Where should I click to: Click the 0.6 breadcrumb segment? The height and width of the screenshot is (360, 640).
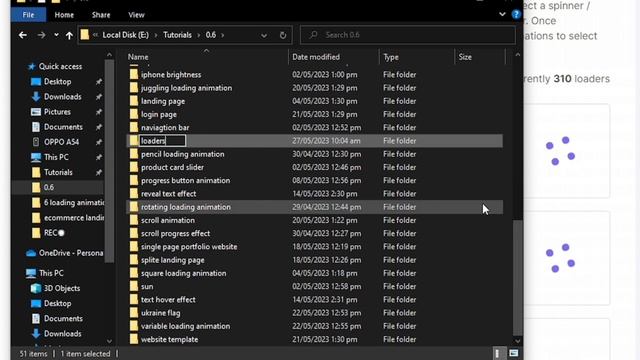[211, 35]
